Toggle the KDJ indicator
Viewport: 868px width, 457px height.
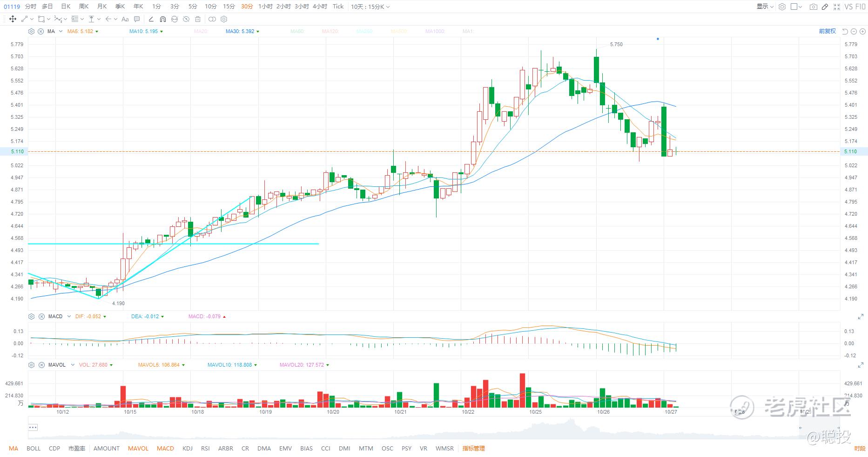[x=188, y=449]
